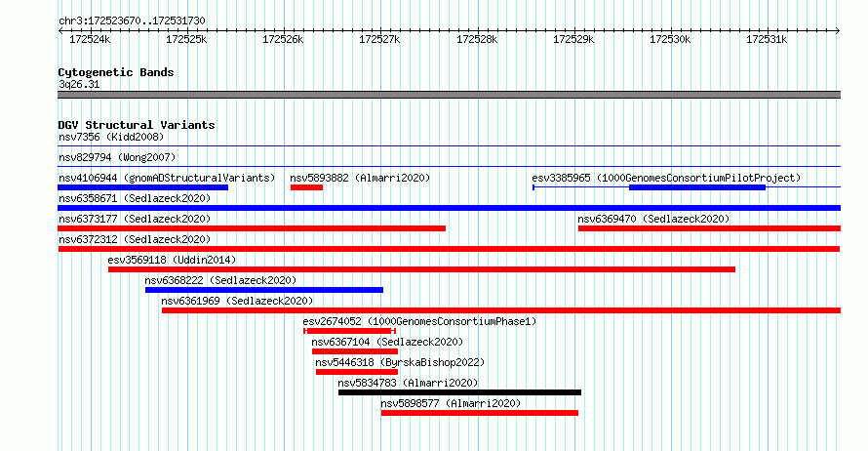Click the nsv4106944 (gnomADStructuralVariants) label

coord(167,178)
